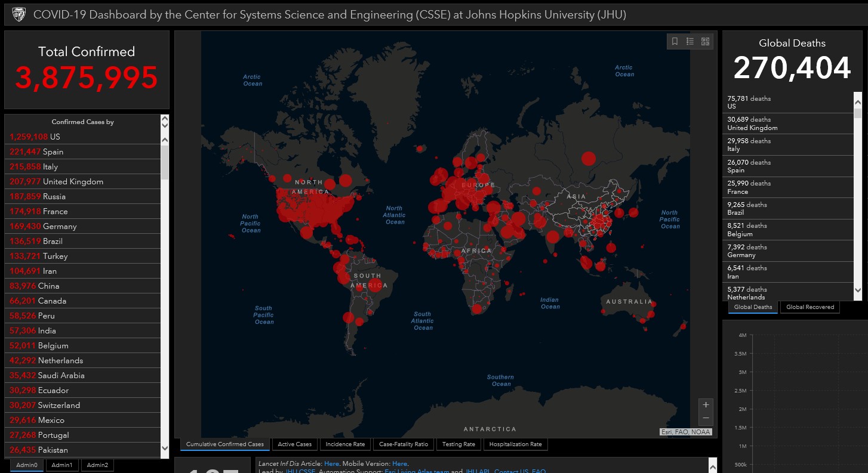The width and height of the screenshot is (868, 473).
Task: Open the Case-Fatality Ratio map tab
Action: (x=404, y=444)
